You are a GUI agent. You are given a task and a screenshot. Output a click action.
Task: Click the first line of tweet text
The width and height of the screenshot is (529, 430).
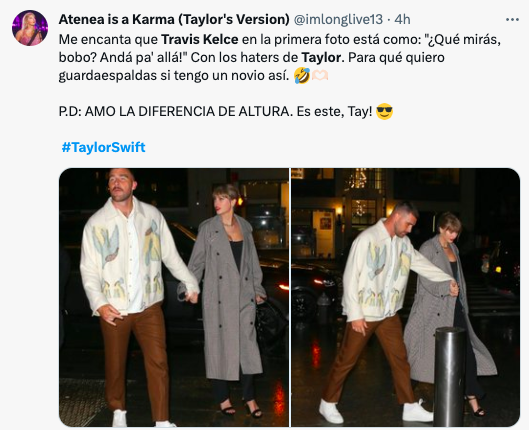click(x=280, y=40)
